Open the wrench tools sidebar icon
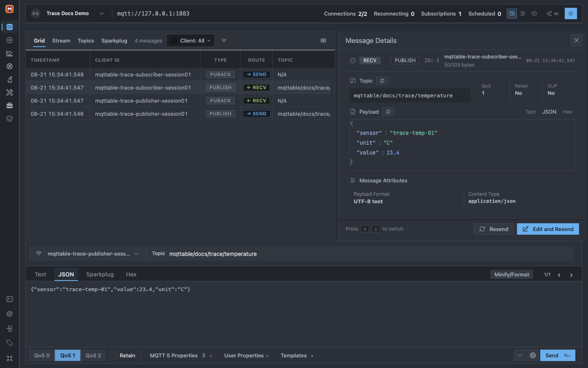The width and height of the screenshot is (588, 368). (x=9, y=92)
